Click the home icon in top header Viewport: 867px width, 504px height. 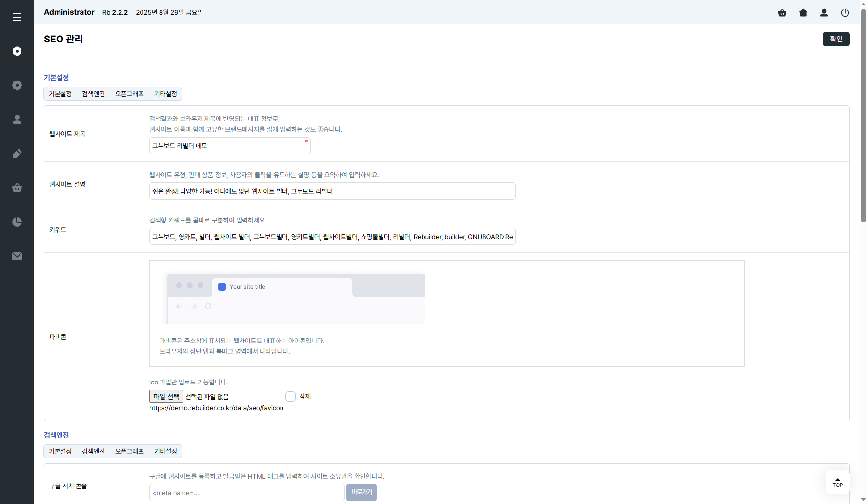[803, 13]
